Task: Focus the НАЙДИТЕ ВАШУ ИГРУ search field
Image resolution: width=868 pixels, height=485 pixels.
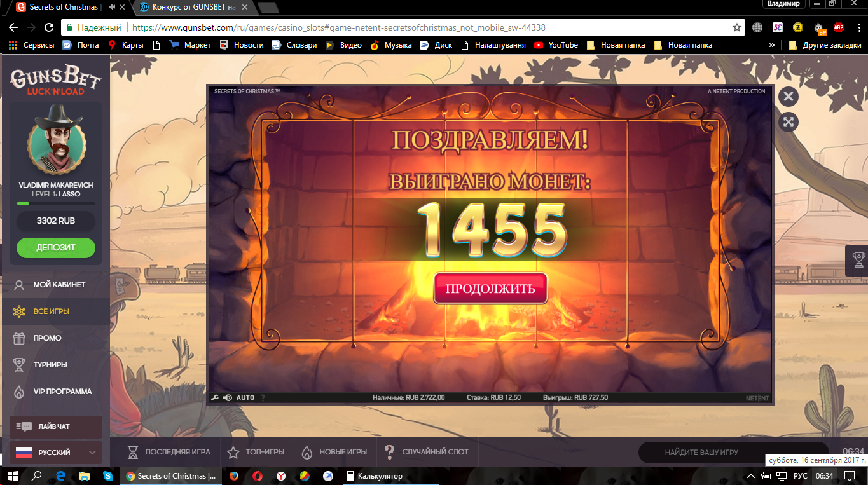Action: click(x=734, y=453)
